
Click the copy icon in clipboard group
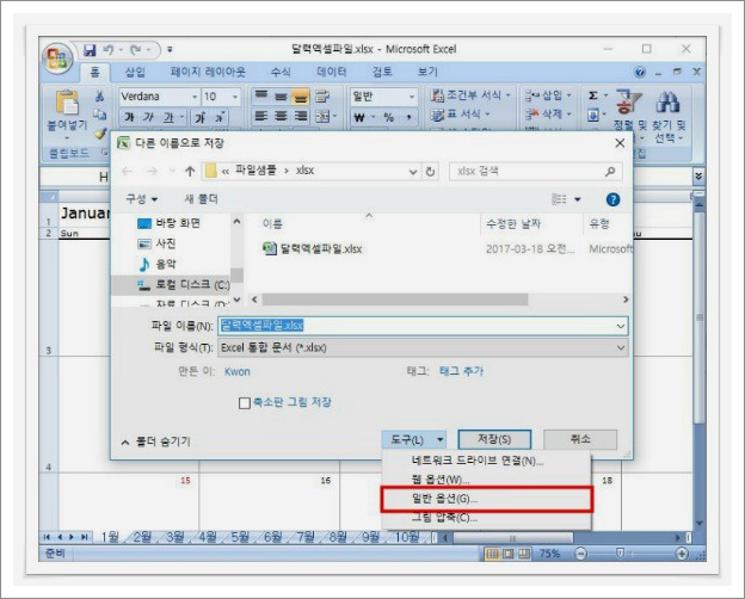pos(99,114)
